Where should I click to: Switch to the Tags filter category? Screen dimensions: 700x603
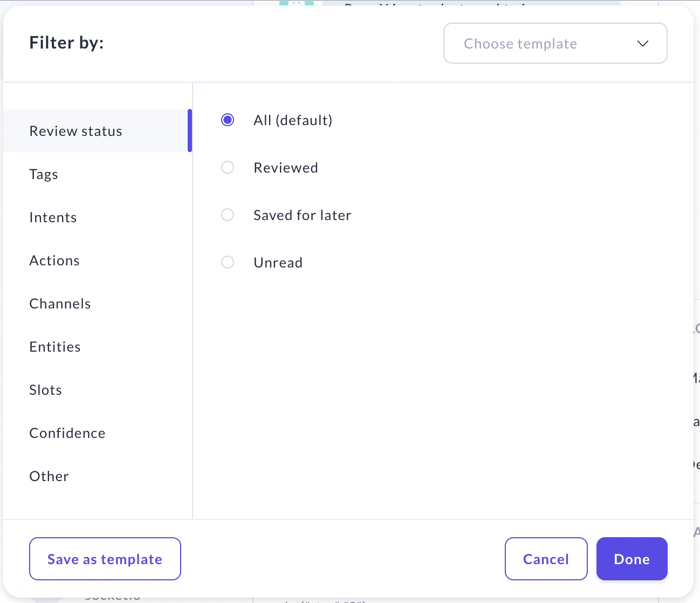pos(44,174)
